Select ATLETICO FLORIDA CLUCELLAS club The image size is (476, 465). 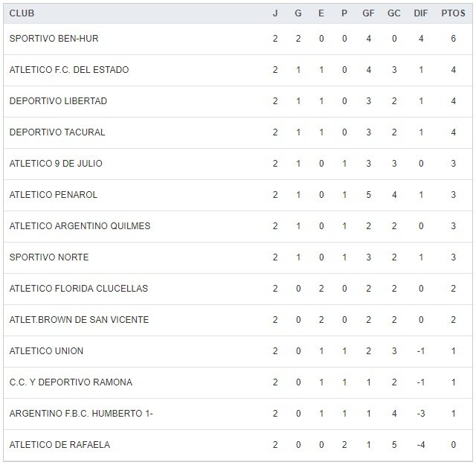pos(78,289)
